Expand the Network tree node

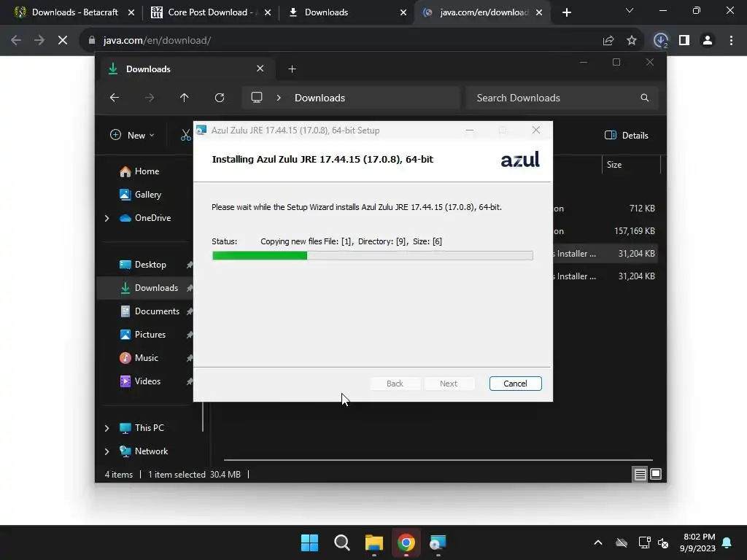click(107, 451)
